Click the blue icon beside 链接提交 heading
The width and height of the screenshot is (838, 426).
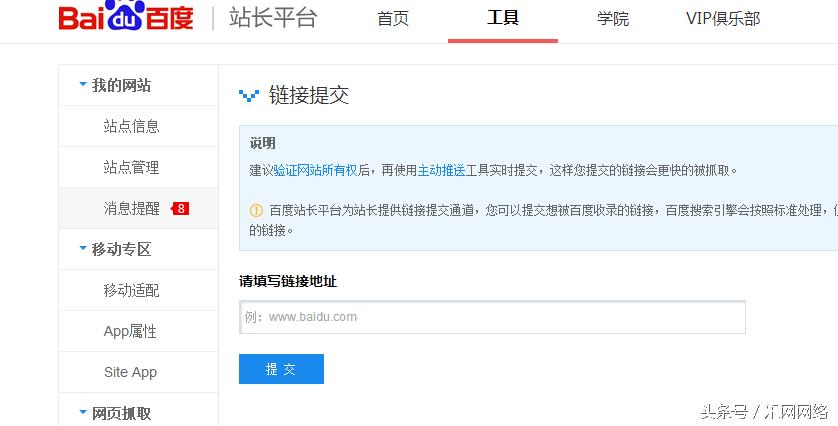point(249,96)
